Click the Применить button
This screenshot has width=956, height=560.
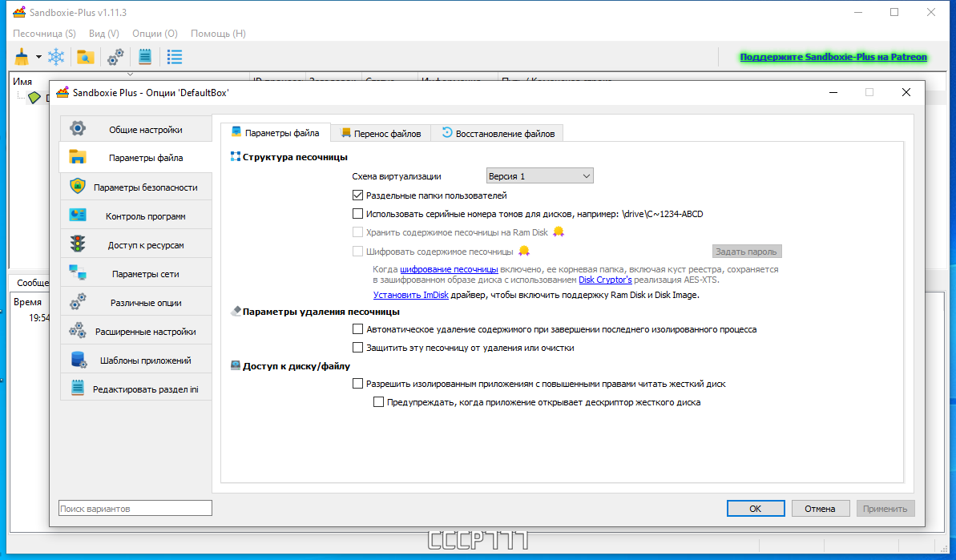(x=885, y=508)
